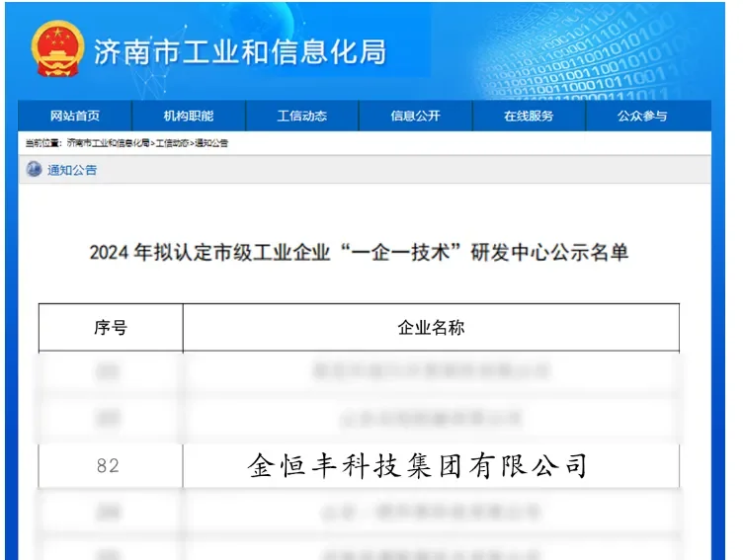Click the site title 济南市工业和信息化局
This screenshot has width=743, height=560.
point(240,51)
